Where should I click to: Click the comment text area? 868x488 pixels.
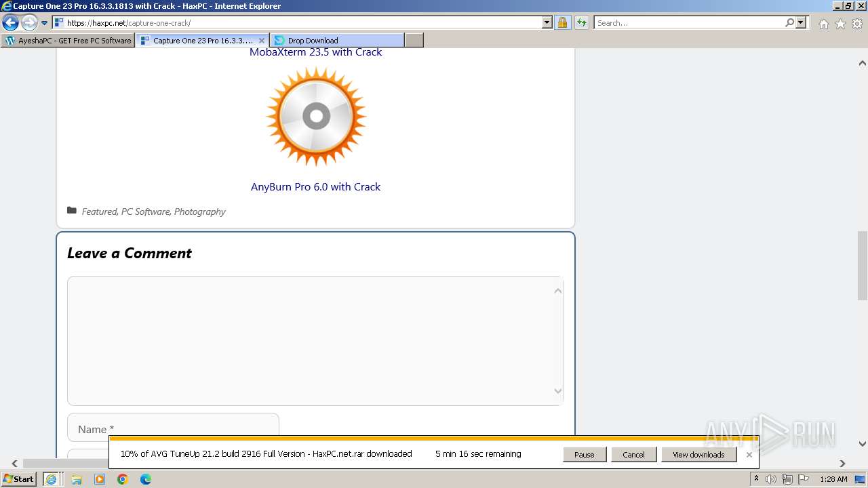pyautogui.click(x=315, y=341)
